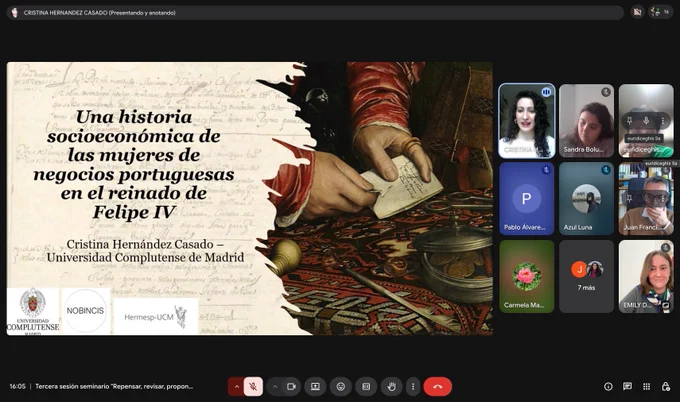Click the presented slide of Cristina Hernández Casado
The width and height of the screenshot is (680, 402).
point(249,199)
